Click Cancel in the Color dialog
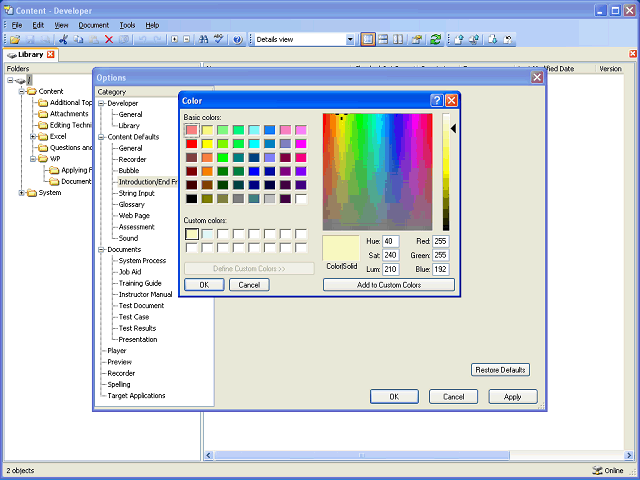 (249, 285)
